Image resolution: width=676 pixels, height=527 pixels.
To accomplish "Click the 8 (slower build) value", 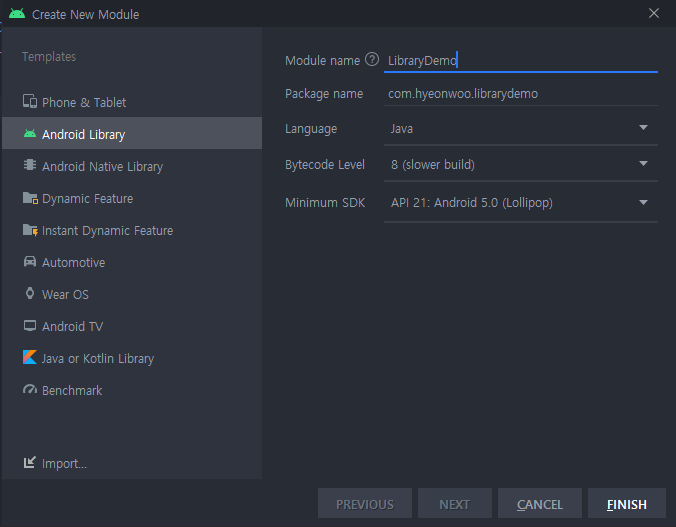I will coord(432,164).
